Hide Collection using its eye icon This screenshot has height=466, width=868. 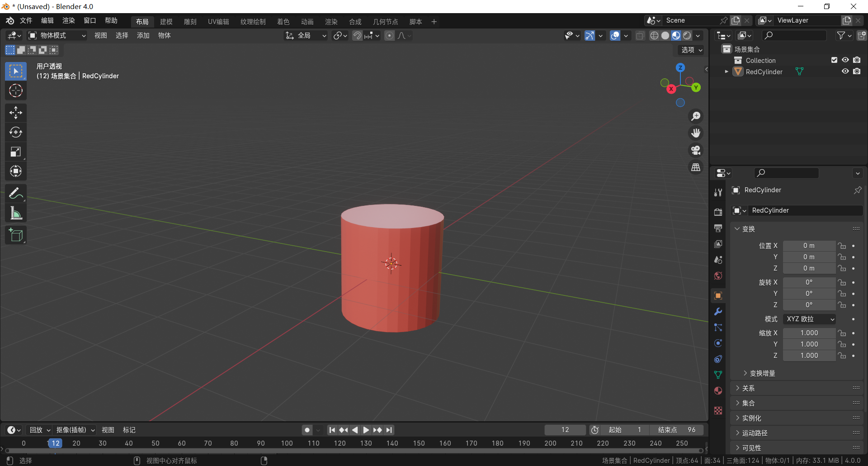point(845,60)
